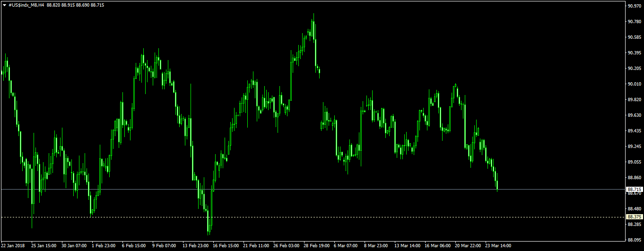644x251 pixels.
Task: Click the 89.630 price scale label
Action: [x=634, y=115]
